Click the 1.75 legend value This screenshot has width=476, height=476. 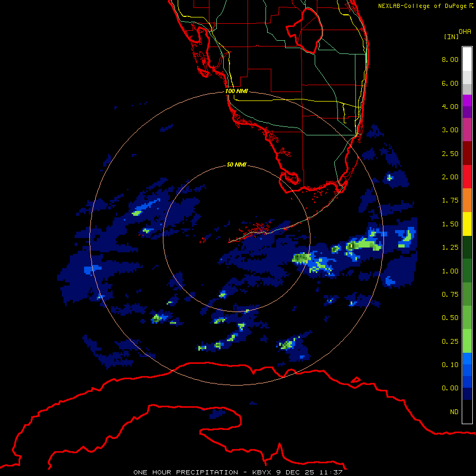coord(450,200)
